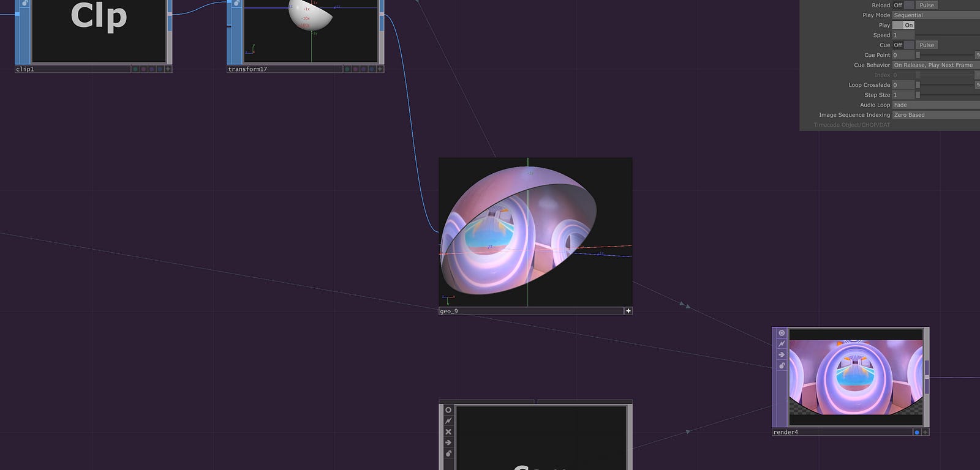Toggle bypass arrow flag on render4
980x470 pixels.
pos(782,354)
